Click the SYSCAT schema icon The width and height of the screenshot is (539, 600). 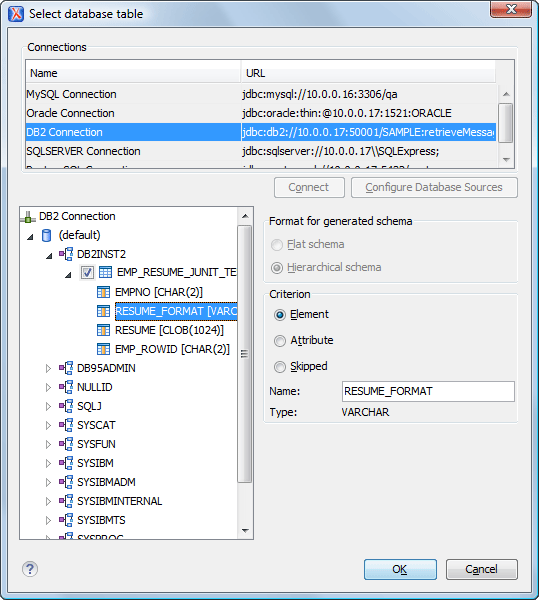(x=66, y=425)
